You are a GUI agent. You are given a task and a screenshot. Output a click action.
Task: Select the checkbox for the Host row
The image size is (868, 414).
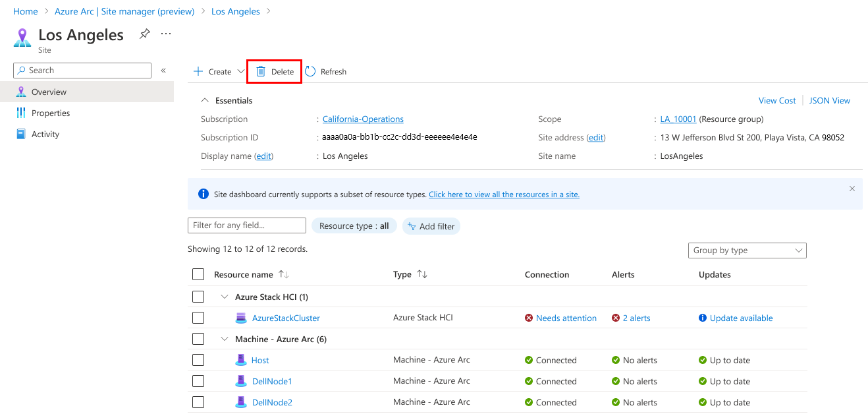198,360
